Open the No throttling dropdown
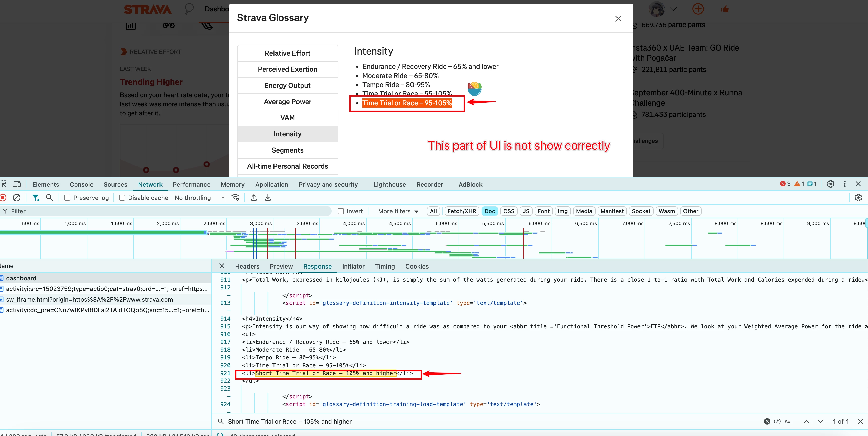868x436 pixels. (x=199, y=198)
